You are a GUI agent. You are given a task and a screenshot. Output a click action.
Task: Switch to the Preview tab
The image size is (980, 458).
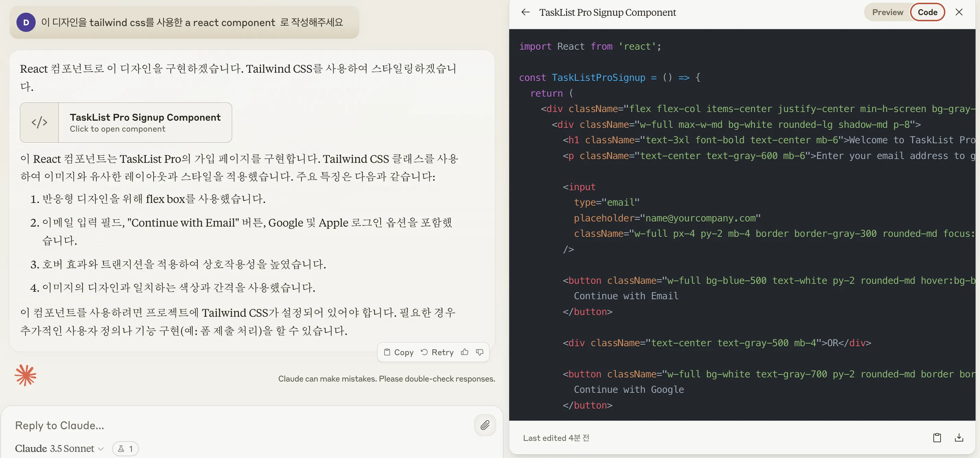click(x=887, y=12)
